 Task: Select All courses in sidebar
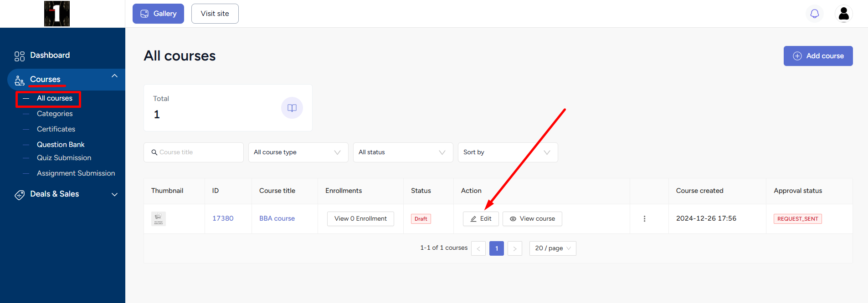pyautogui.click(x=55, y=98)
